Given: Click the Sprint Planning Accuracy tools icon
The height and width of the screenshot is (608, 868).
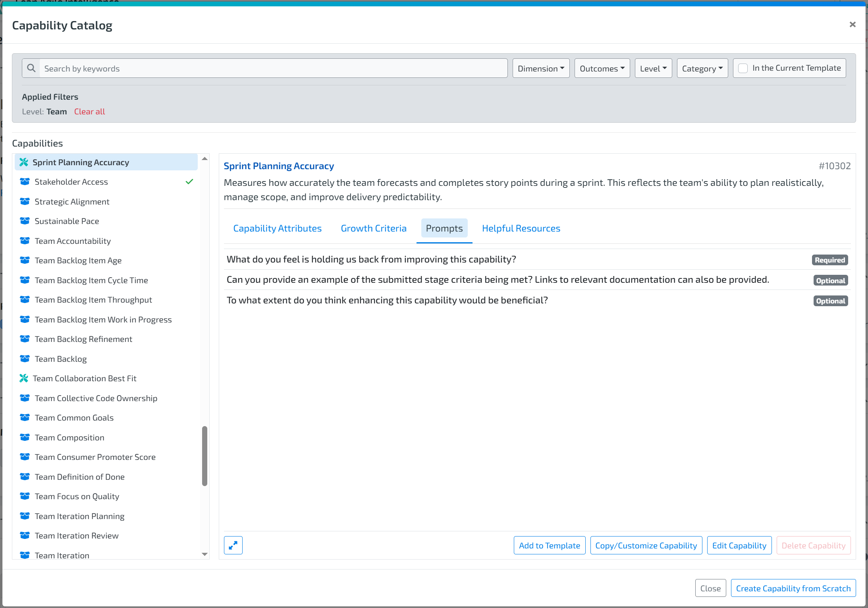Looking at the screenshot, I should [24, 162].
